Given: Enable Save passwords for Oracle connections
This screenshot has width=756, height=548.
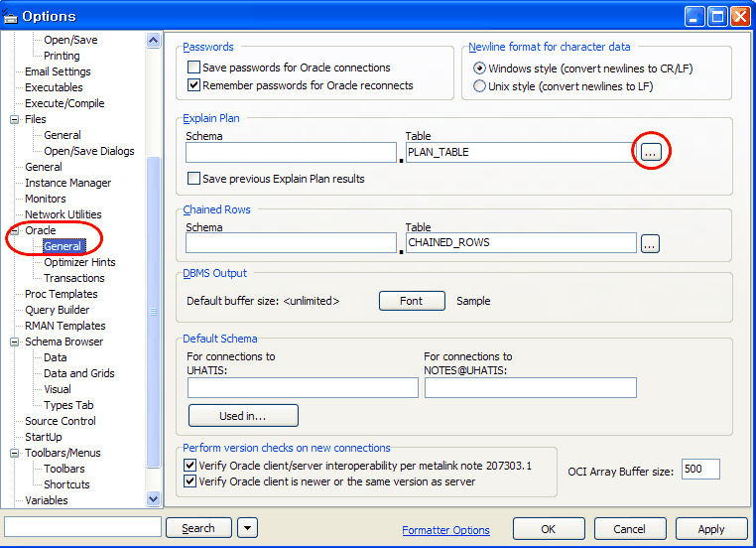Looking at the screenshot, I should pyautogui.click(x=194, y=68).
